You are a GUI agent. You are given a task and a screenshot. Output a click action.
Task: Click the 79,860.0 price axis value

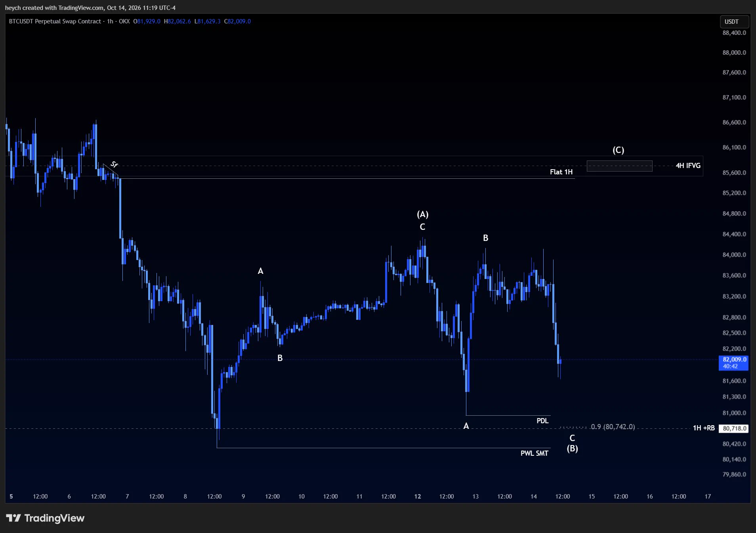tap(734, 474)
